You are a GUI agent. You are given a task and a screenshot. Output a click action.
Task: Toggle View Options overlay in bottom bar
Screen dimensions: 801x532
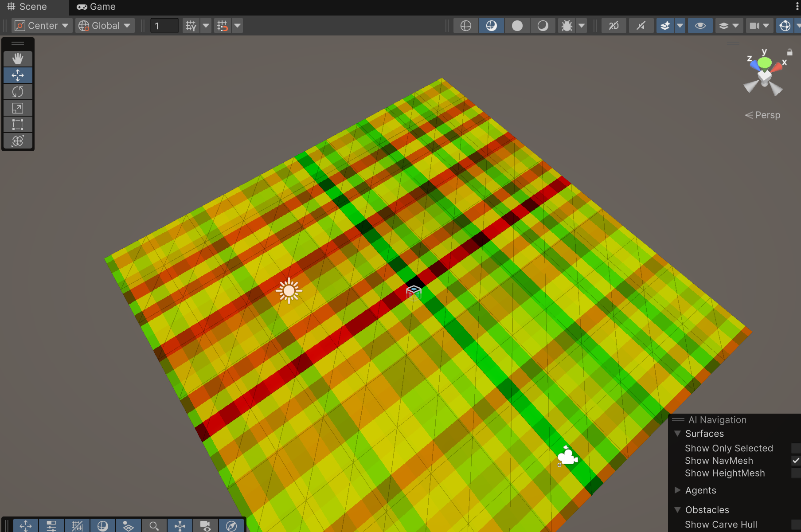pyautogui.click(x=129, y=526)
